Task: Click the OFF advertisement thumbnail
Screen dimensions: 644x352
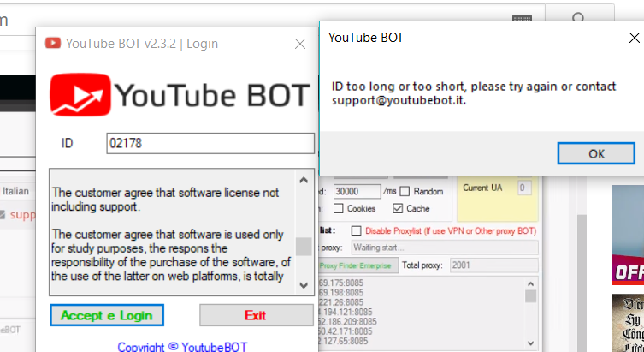Action: point(628,235)
